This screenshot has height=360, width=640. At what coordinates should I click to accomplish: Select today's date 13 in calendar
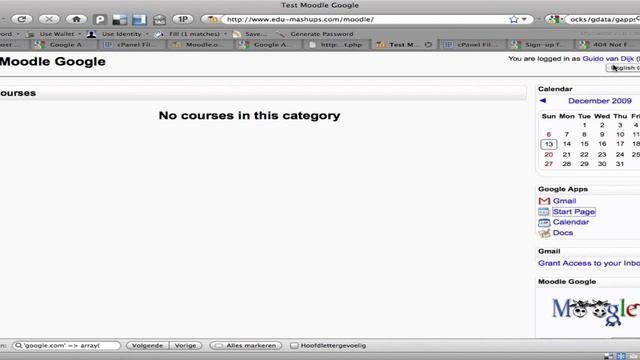point(549,144)
